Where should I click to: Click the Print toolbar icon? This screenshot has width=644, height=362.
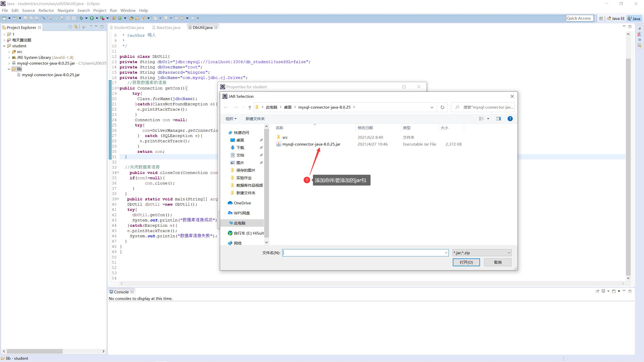[37, 18]
